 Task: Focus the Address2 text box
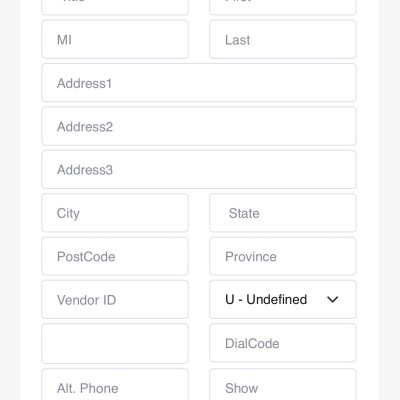pyautogui.click(x=199, y=126)
